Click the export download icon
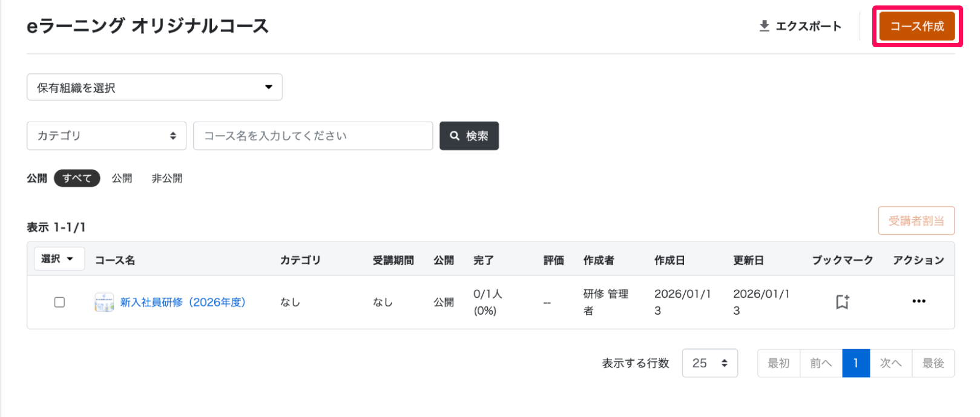The width and height of the screenshot is (980, 417). point(765,26)
